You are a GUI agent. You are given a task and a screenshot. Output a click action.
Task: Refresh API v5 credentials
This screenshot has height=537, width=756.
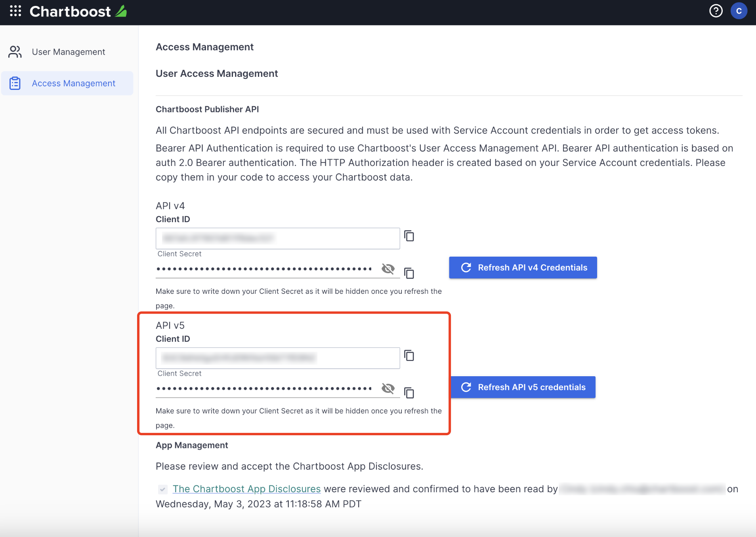[x=523, y=387]
